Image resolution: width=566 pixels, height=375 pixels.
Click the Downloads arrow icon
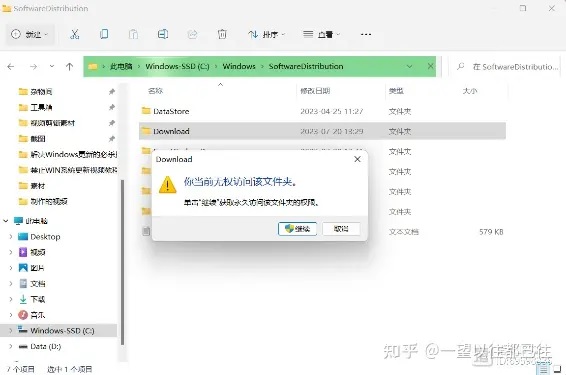point(23,299)
